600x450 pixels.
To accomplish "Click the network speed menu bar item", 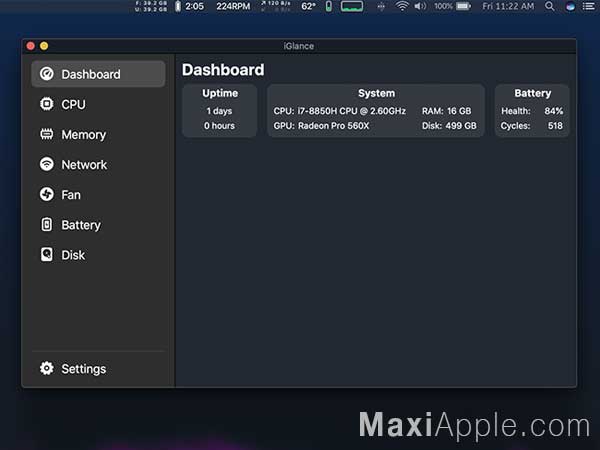I will tap(276, 6).
